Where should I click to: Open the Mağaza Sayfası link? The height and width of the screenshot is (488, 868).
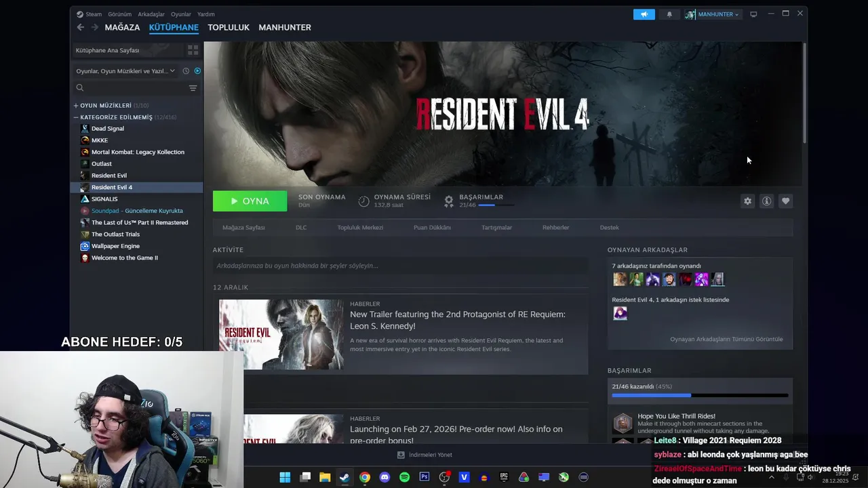point(243,228)
